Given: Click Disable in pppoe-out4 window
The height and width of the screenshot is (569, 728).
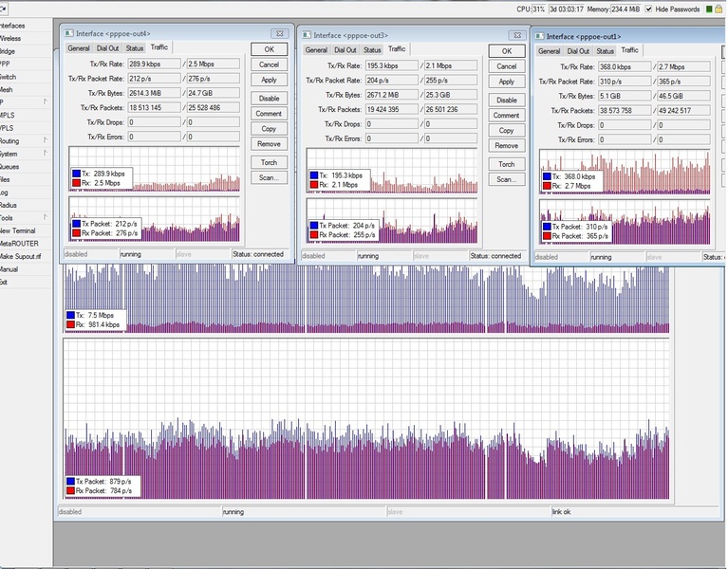Looking at the screenshot, I should 270,99.
